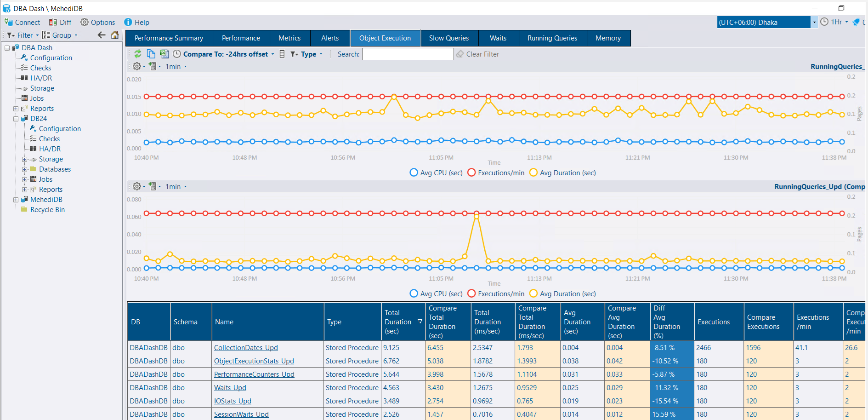Screen dimensions: 868x420
Task: Click inside the Search text box
Action: (x=408, y=54)
